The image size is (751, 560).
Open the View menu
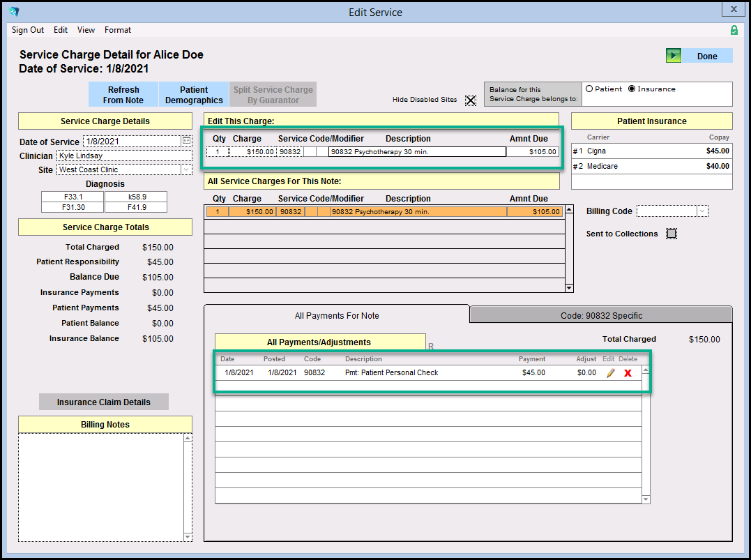pos(86,30)
